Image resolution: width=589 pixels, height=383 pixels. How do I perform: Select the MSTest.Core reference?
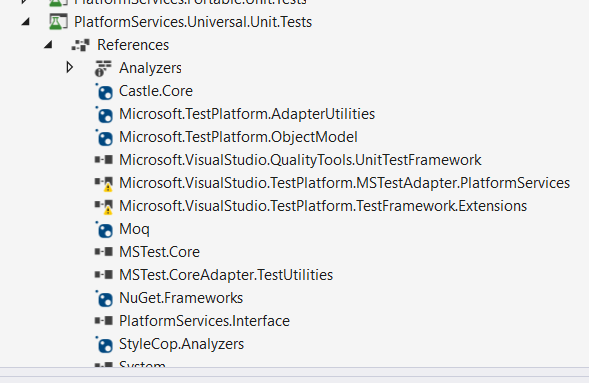pyautogui.click(x=159, y=252)
